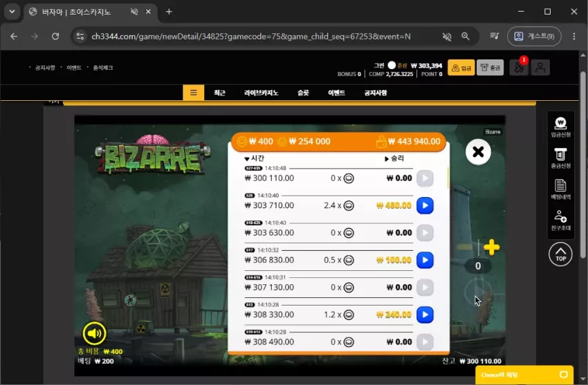The image size is (588, 385).
Task: Click the yellow 입금 deposit button
Action: [x=461, y=68]
